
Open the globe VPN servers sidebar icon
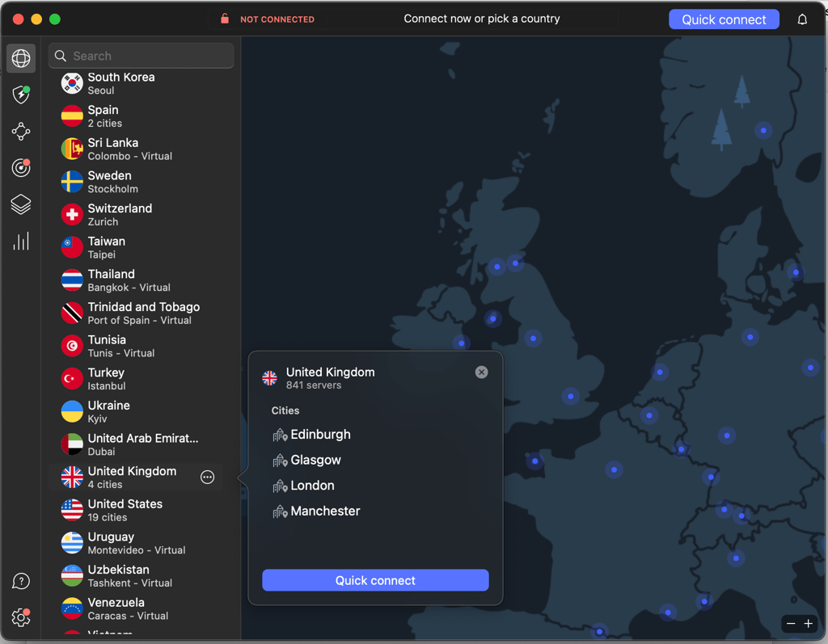click(21, 58)
